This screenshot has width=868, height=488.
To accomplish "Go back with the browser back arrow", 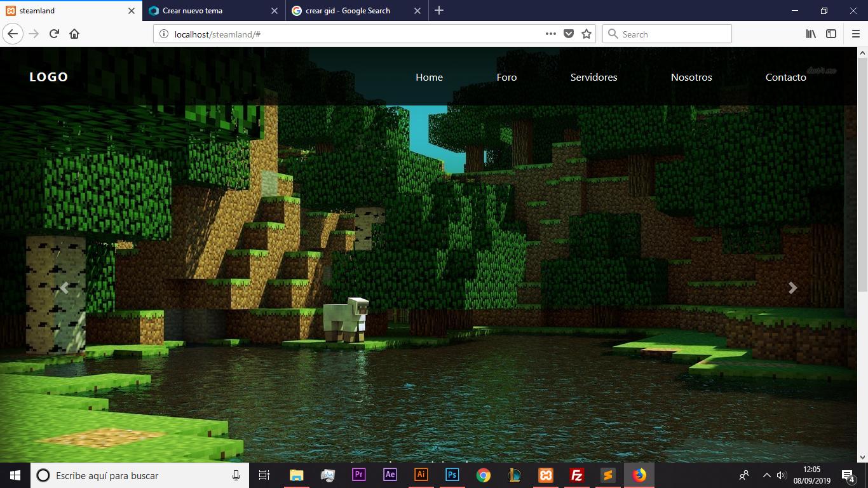I will 13,34.
